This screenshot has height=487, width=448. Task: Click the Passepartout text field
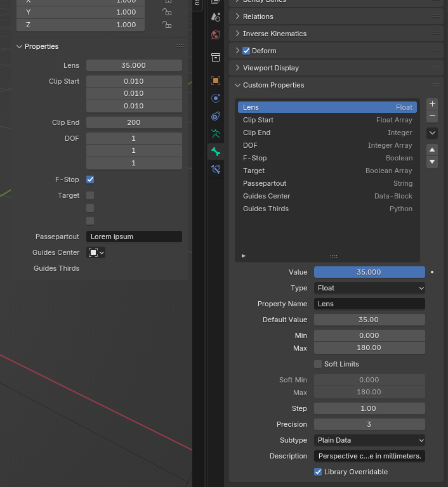pos(134,237)
